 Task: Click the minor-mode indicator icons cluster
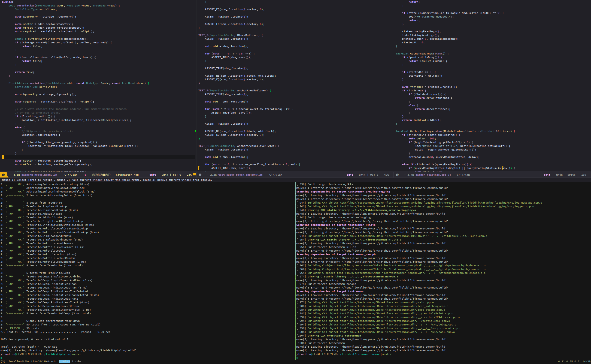pyautogui.click(x=101, y=175)
